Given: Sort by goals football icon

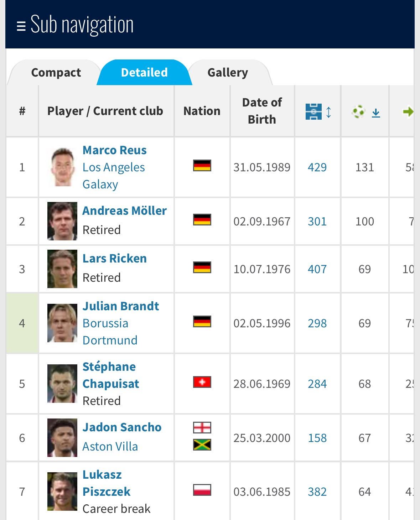Looking at the screenshot, I should pyautogui.click(x=359, y=111).
